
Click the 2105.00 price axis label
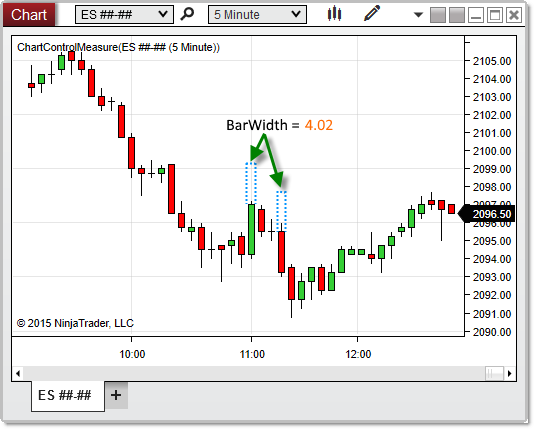(492, 61)
